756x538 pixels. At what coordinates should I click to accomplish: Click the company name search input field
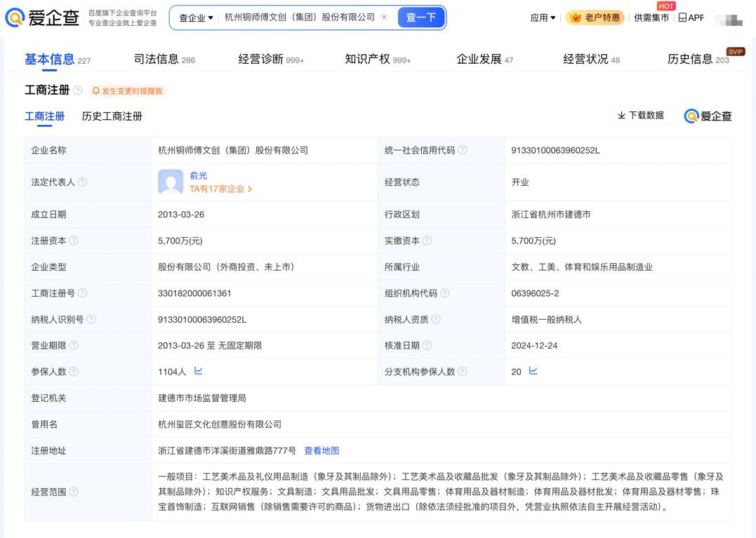[300, 18]
